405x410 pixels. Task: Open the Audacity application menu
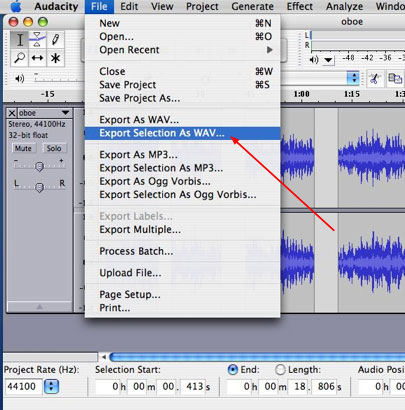click(x=56, y=6)
